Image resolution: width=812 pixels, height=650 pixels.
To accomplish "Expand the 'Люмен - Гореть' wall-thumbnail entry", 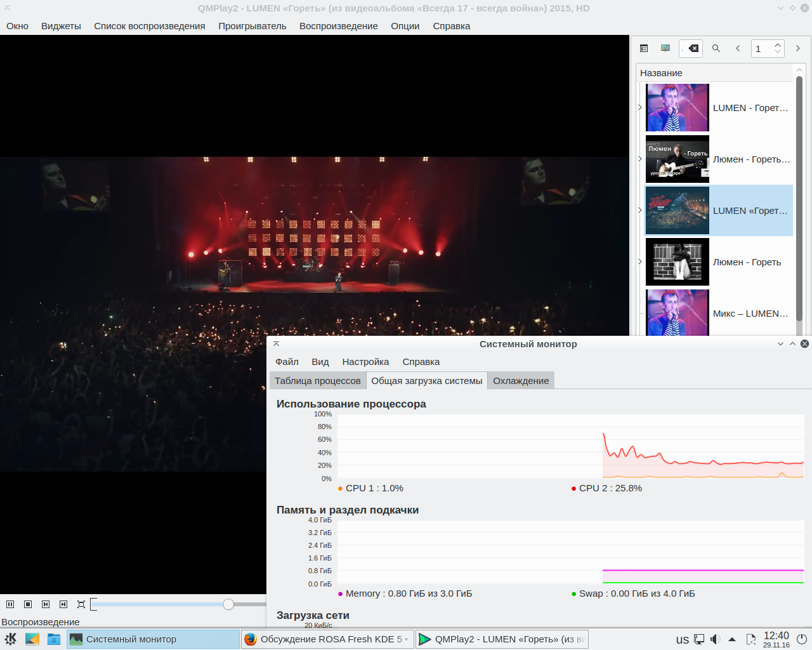I will pos(640,262).
